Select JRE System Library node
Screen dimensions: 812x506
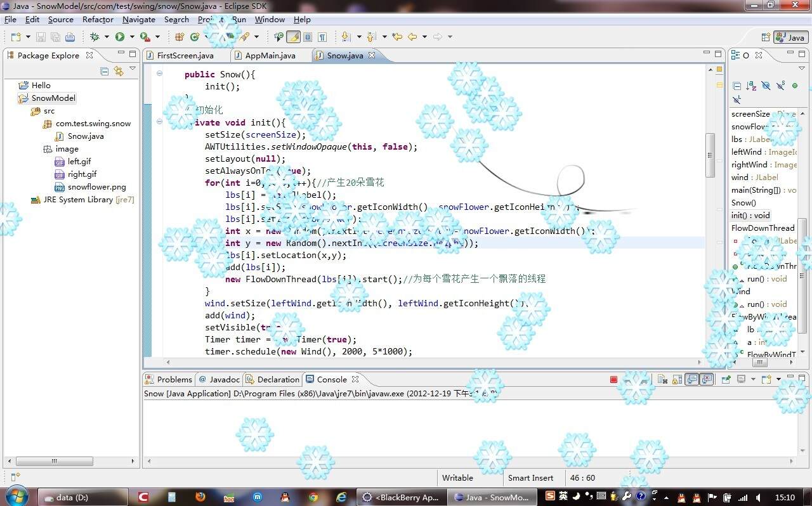(x=82, y=200)
